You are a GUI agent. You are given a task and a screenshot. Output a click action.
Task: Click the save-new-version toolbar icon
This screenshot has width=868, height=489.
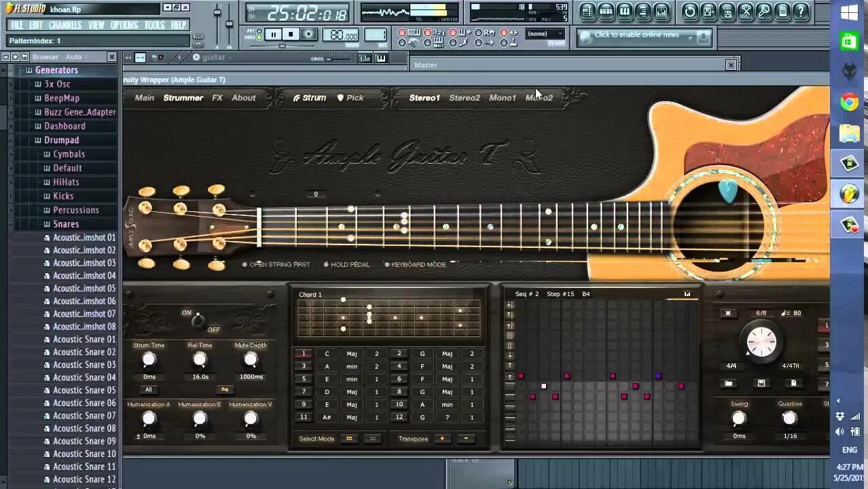tap(708, 11)
